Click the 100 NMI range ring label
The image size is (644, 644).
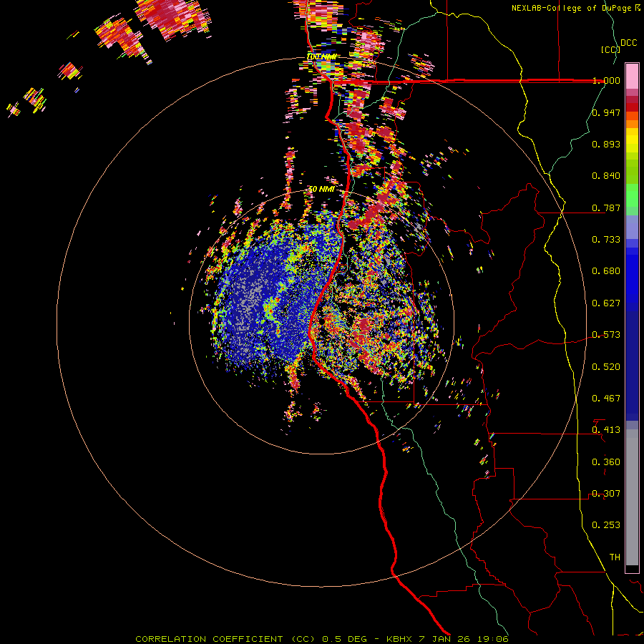click(x=321, y=57)
